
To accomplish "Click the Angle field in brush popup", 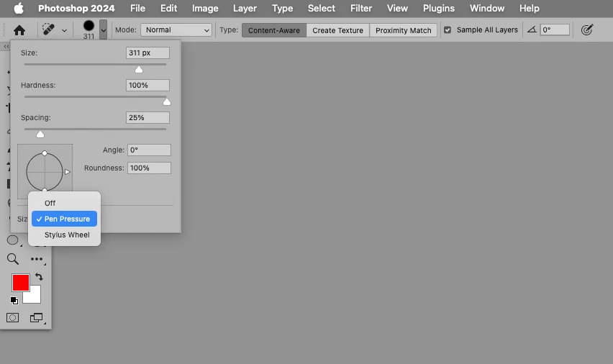I will (149, 150).
